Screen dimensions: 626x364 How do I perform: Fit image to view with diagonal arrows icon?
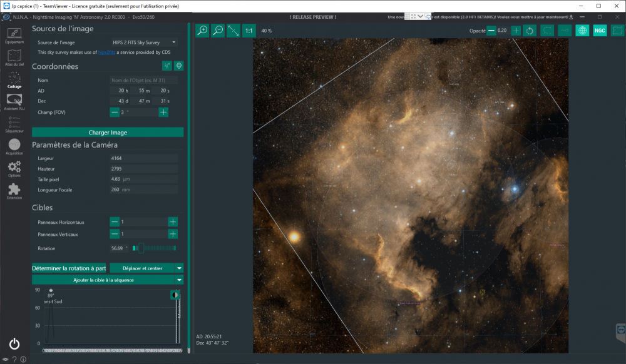click(233, 31)
